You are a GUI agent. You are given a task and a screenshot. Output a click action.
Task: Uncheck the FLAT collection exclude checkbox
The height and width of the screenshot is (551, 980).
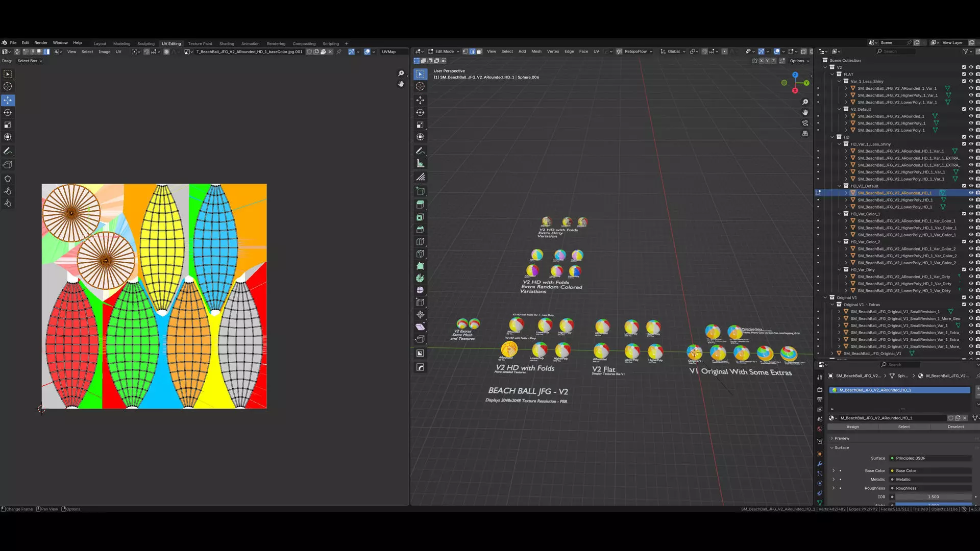pyautogui.click(x=964, y=74)
